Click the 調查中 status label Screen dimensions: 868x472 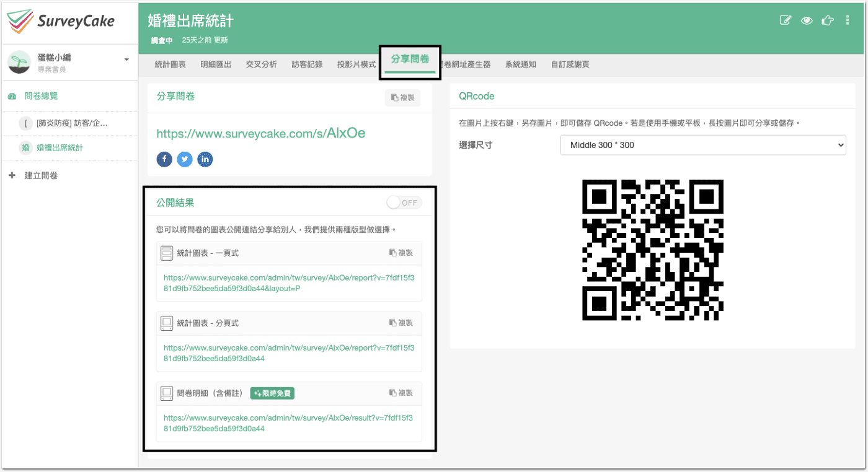(162, 40)
